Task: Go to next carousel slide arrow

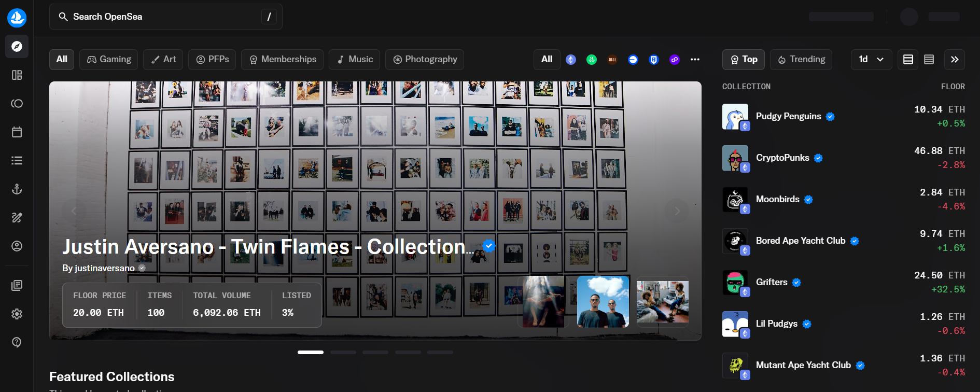Action: coord(677,211)
